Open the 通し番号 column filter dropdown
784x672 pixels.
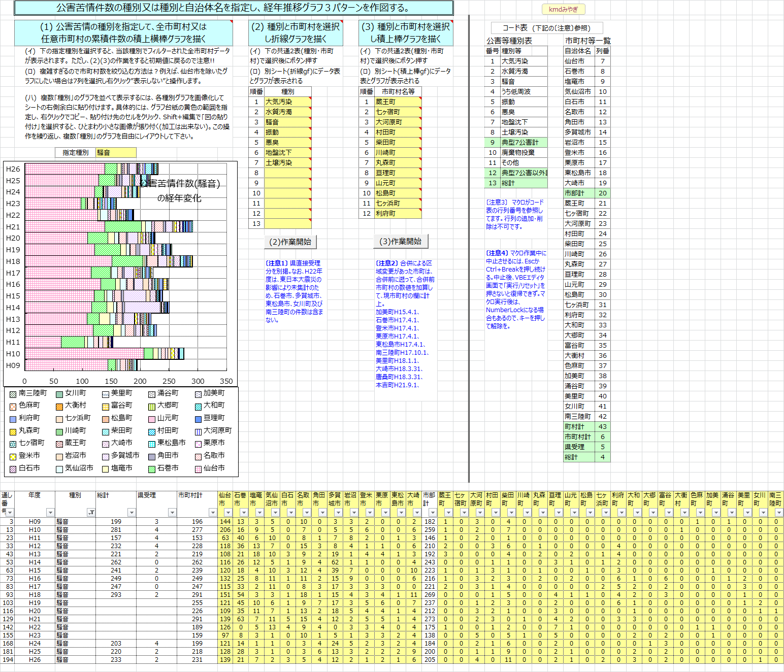pyautogui.click(x=10, y=513)
